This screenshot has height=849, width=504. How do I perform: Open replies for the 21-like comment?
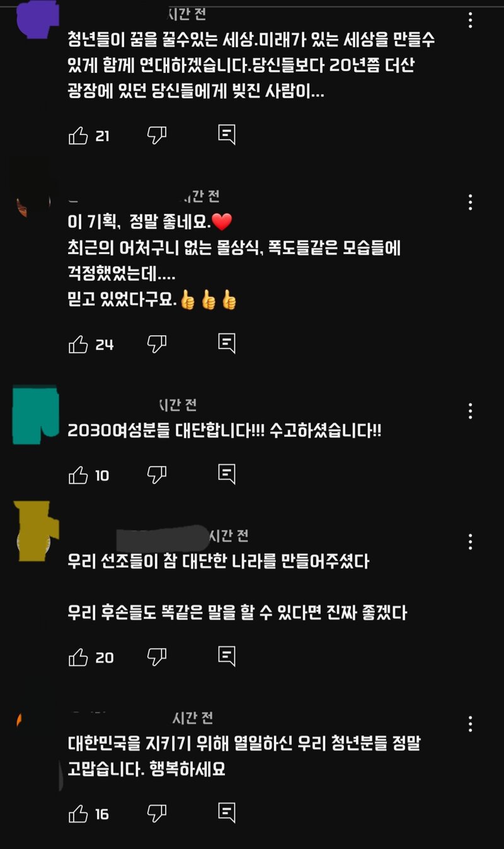click(227, 134)
